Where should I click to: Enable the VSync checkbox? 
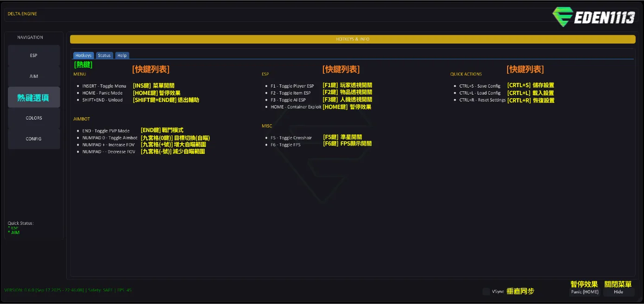[486, 291]
